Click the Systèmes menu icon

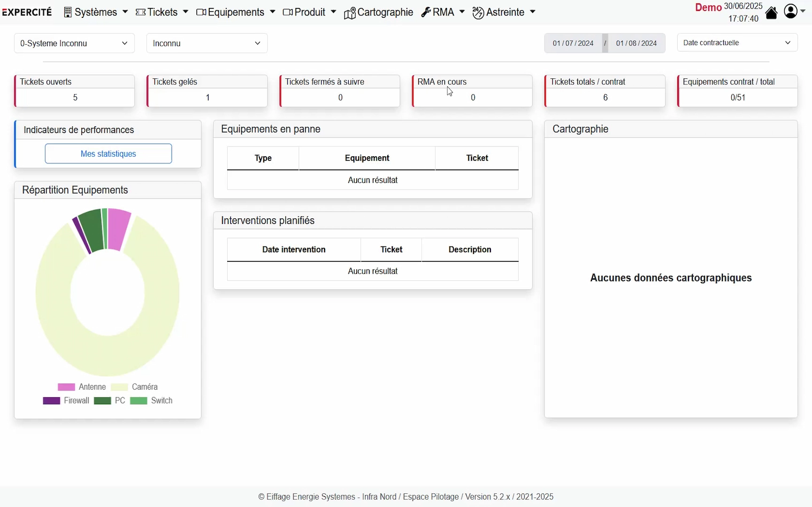click(68, 12)
